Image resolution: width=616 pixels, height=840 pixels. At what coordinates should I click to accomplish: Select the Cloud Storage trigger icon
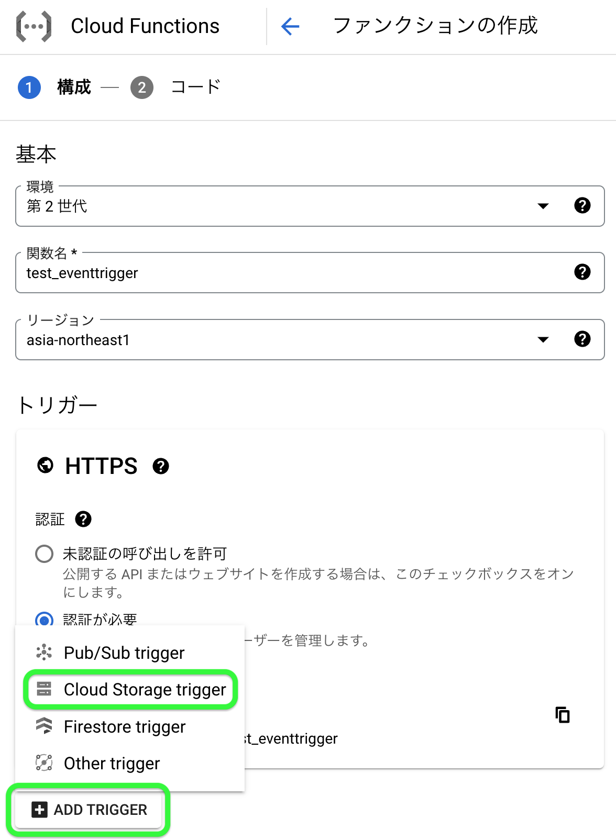(x=45, y=690)
